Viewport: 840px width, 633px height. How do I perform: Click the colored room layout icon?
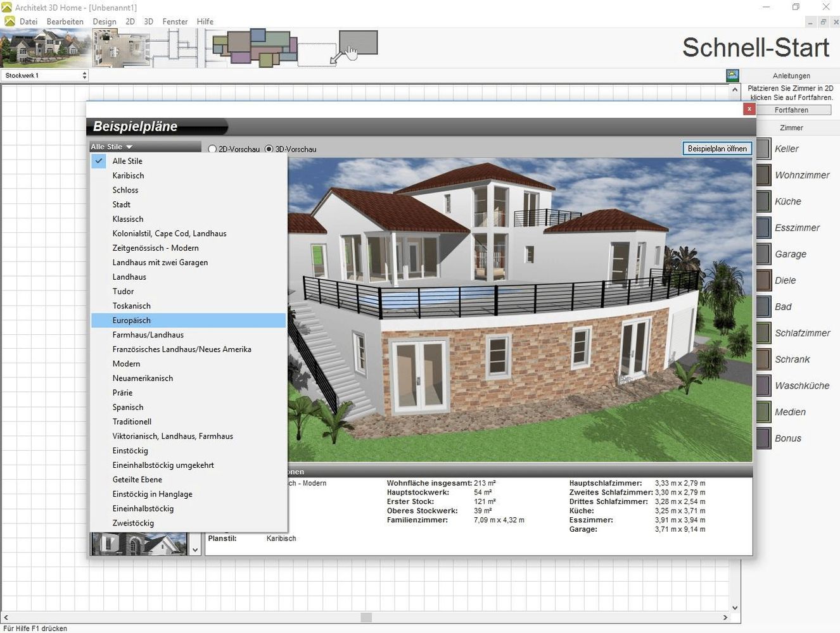[x=255, y=47]
